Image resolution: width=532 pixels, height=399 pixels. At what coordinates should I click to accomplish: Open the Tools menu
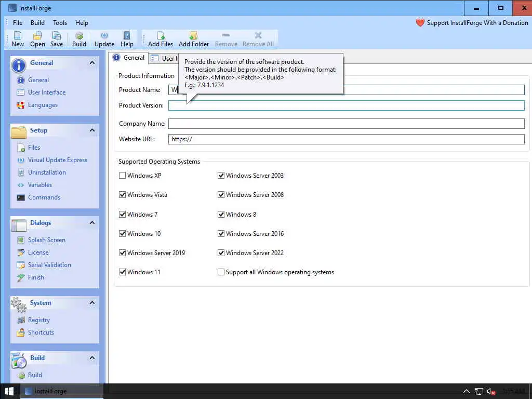(60, 23)
